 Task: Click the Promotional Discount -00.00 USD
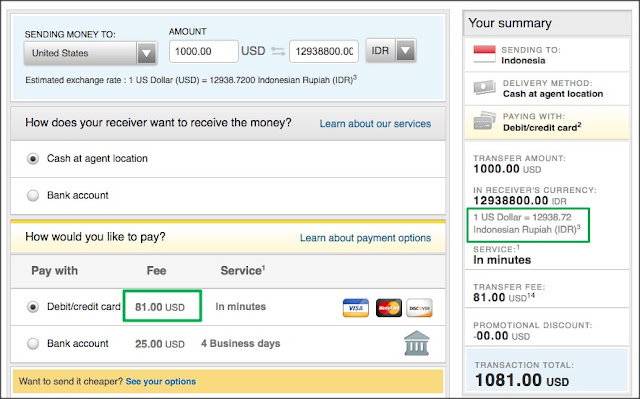tap(502, 336)
